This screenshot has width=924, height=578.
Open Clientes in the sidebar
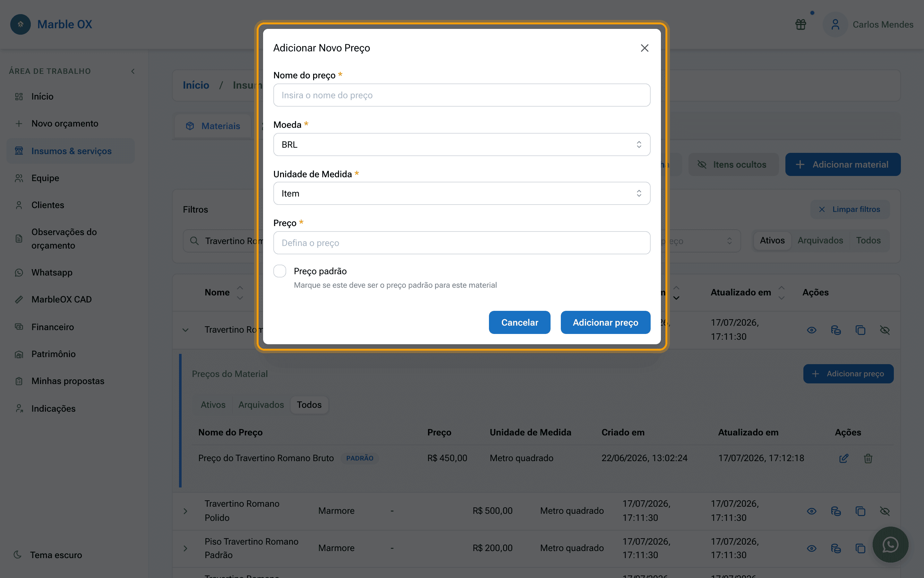pos(71,205)
